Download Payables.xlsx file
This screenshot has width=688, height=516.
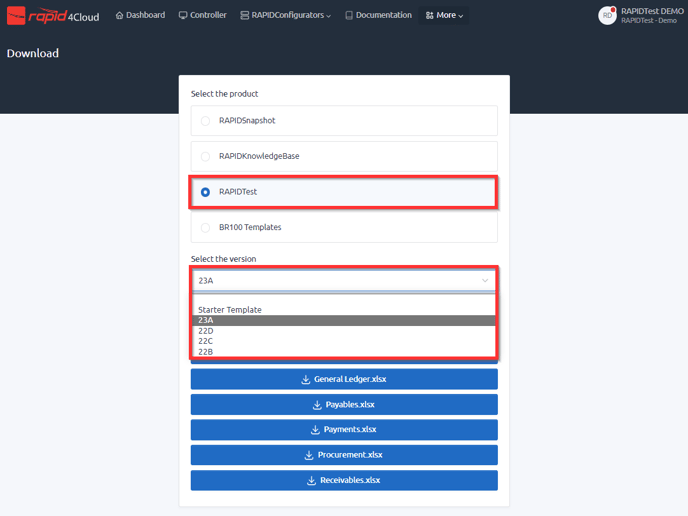click(x=344, y=405)
